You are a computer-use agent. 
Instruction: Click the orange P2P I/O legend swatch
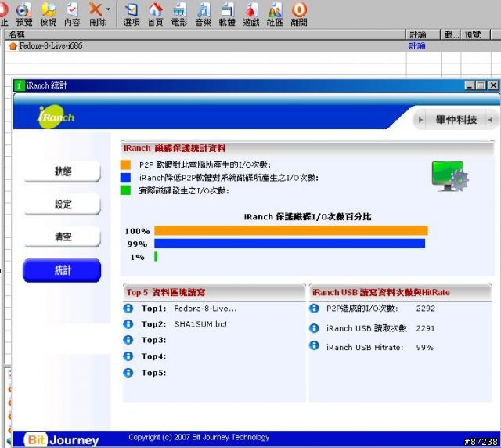click(125, 164)
